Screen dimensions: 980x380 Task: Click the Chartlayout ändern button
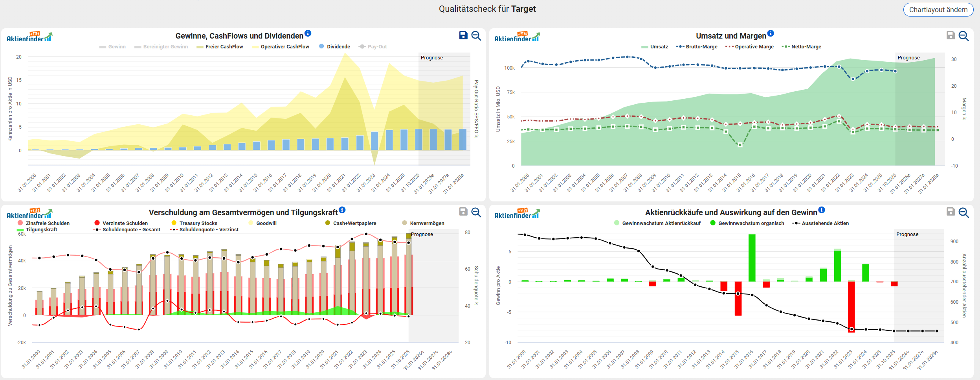pyautogui.click(x=938, y=10)
